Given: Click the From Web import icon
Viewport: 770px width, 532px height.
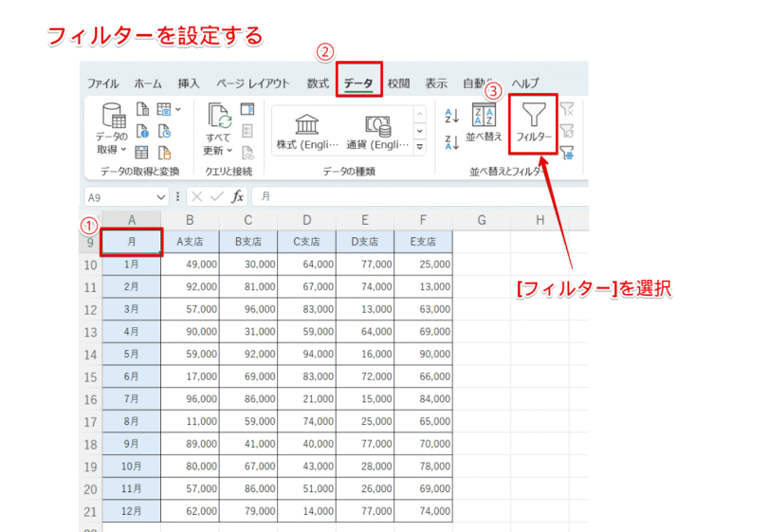Looking at the screenshot, I should 142,131.
